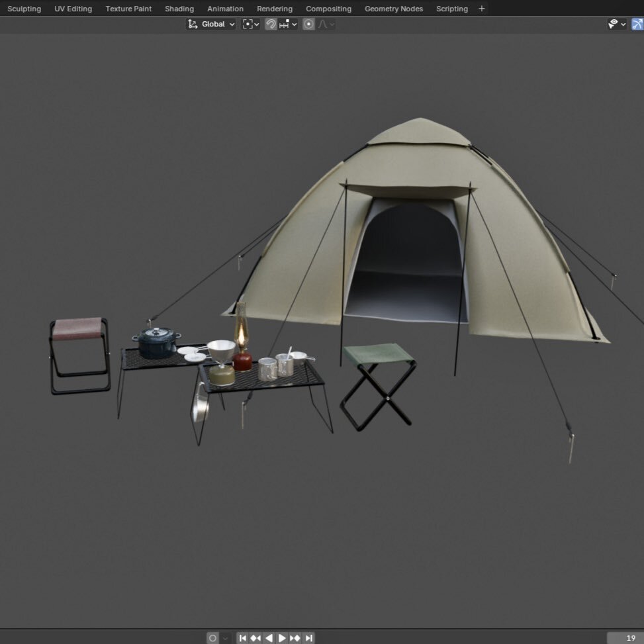644x644 pixels.
Task: Toggle the viewport gizmo button
Action: (x=637, y=24)
